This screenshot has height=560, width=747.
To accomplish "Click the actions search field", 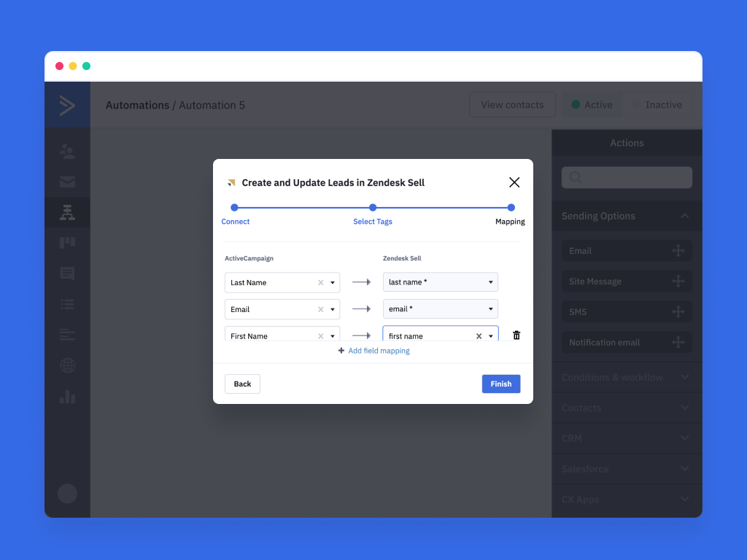I will (627, 177).
